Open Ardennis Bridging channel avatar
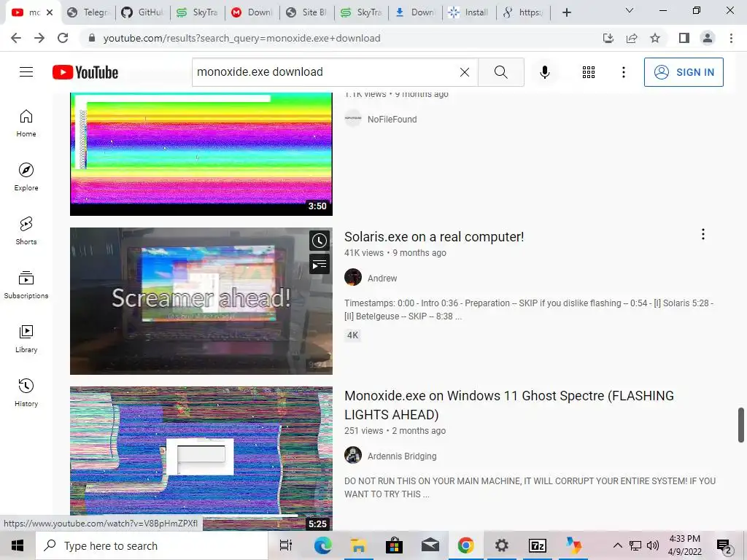Screen dimensions: 747x560 coord(353,455)
